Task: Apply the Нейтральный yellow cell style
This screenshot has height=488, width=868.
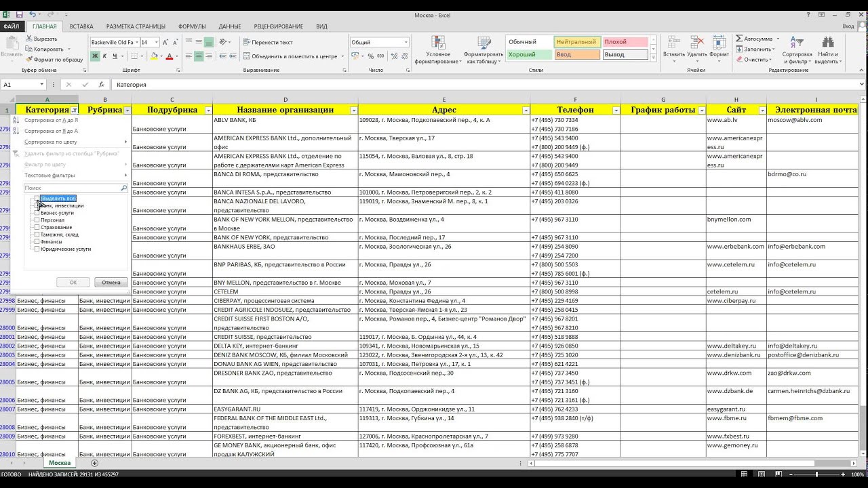Action: (577, 42)
